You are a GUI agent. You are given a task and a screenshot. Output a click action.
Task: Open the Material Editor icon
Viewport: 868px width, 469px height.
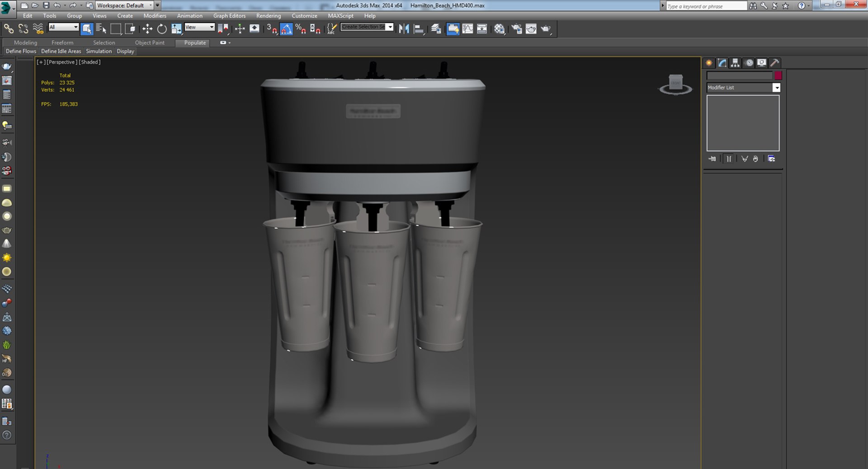tap(499, 29)
